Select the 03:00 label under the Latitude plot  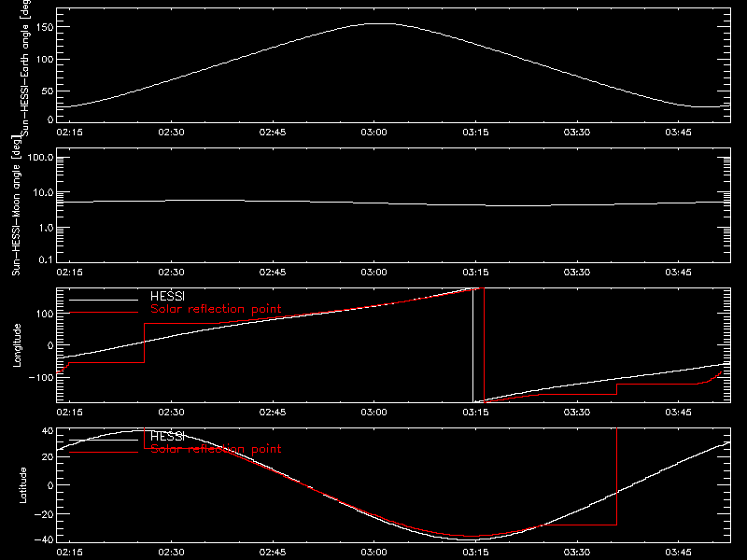point(374,552)
